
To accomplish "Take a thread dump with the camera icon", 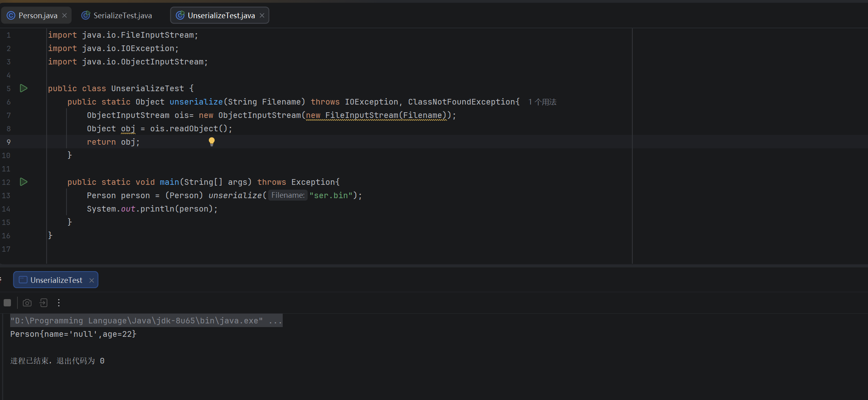I will tap(27, 303).
